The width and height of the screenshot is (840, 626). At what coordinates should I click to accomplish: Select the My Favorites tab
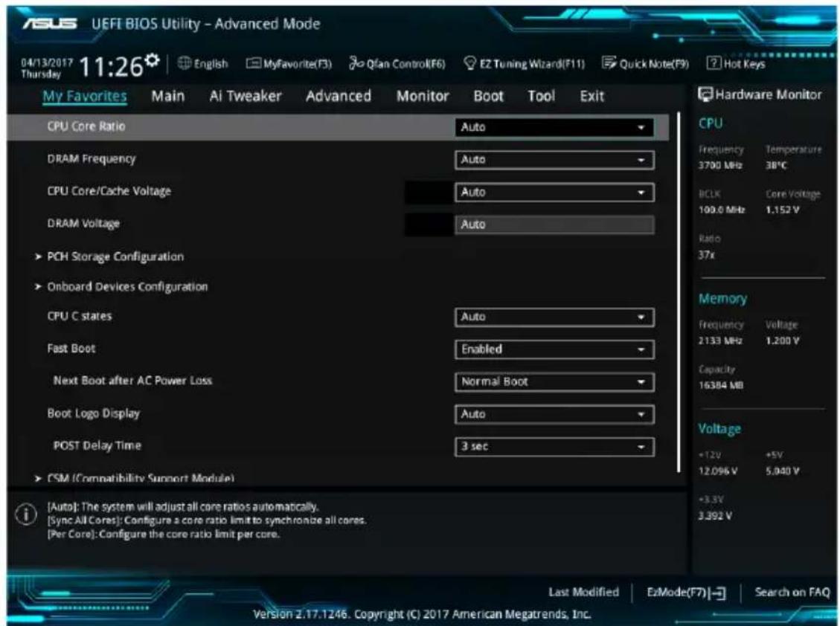pyautogui.click(x=85, y=97)
